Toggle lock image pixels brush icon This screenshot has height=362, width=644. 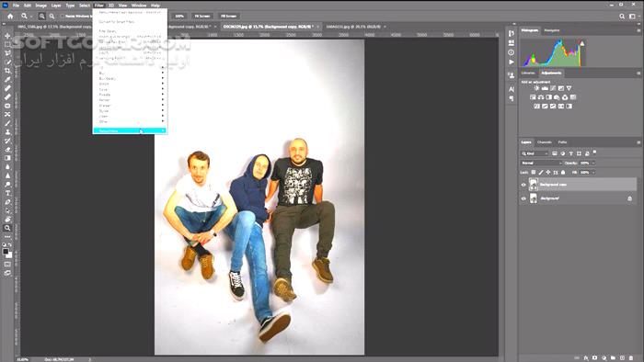(541, 172)
